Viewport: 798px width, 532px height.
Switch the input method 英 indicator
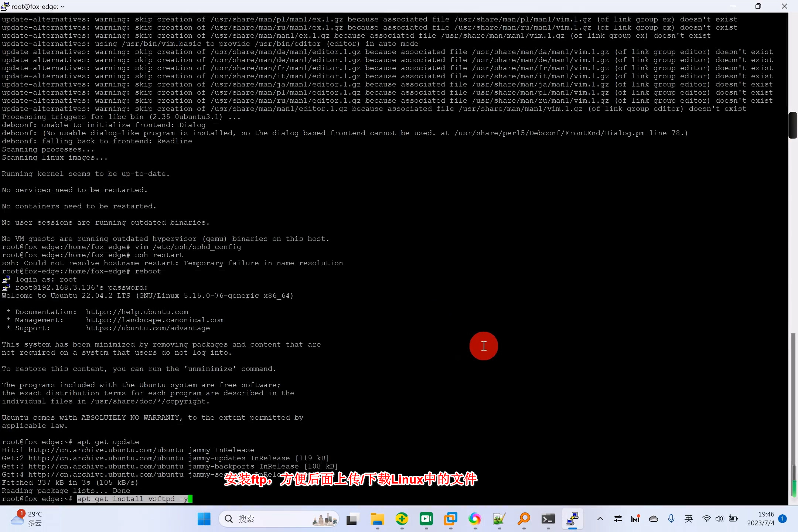point(689,519)
